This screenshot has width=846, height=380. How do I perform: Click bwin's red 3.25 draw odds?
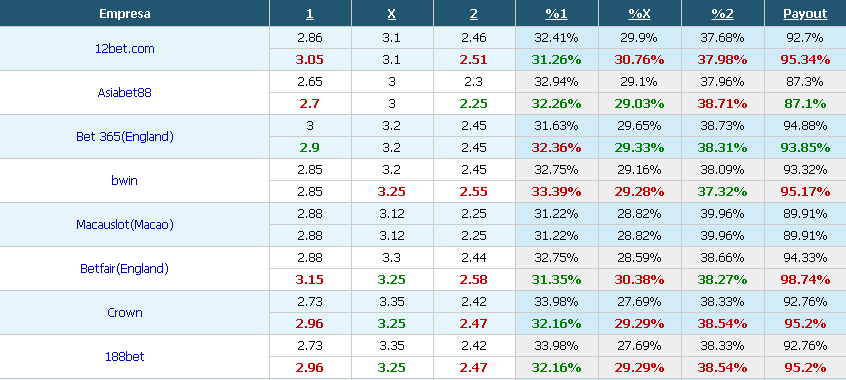[392, 192]
